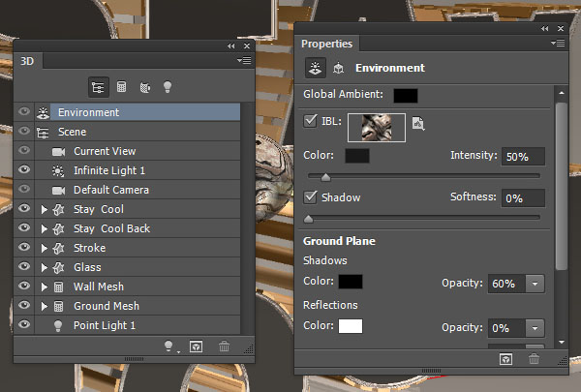Select the Coordinates cube icon in Properties
The height and width of the screenshot is (392, 581).
coord(338,68)
